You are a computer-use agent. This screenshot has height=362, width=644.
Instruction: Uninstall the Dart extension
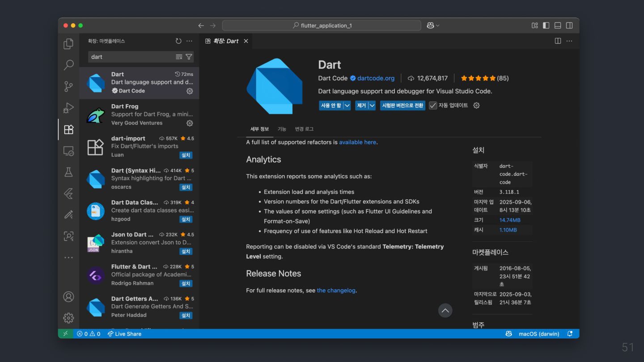point(361,105)
